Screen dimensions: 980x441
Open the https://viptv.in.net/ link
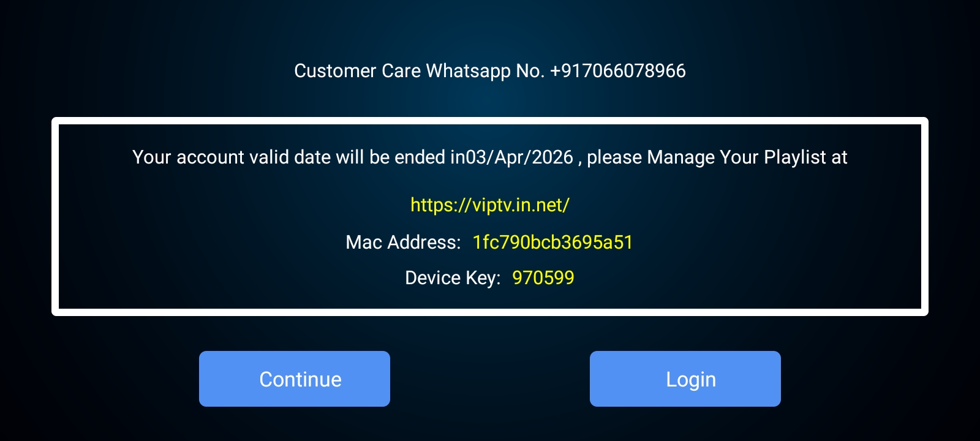490,205
